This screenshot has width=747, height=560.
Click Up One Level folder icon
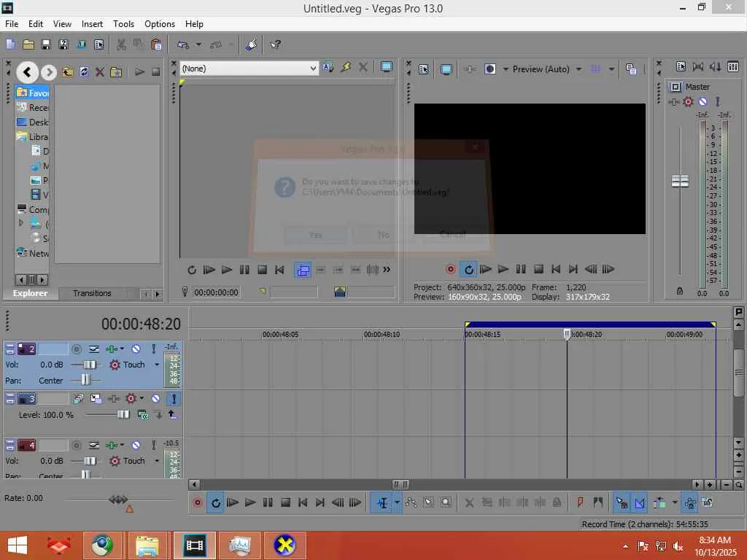click(67, 72)
